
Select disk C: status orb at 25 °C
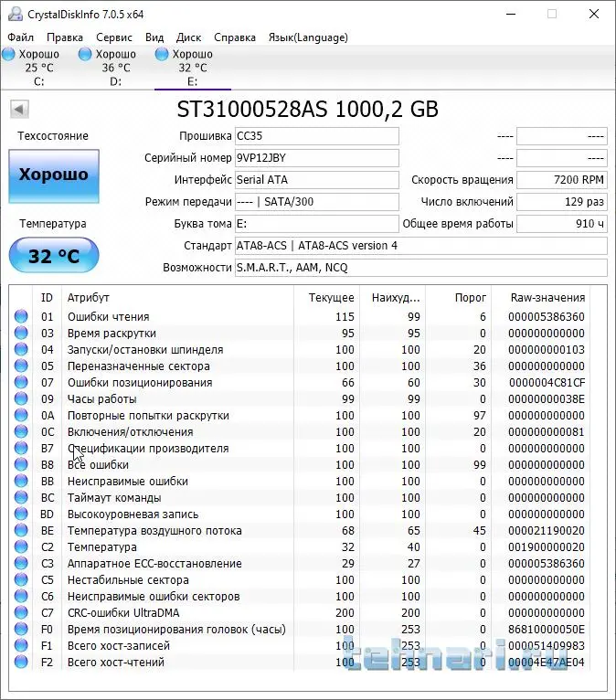pyautogui.click(x=8, y=55)
